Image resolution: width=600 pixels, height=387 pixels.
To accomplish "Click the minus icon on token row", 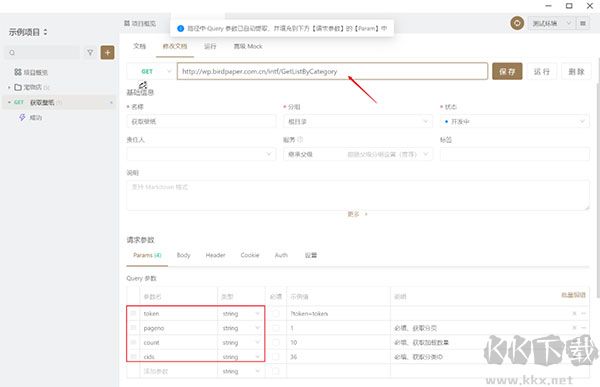I will (x=583, y=314).
